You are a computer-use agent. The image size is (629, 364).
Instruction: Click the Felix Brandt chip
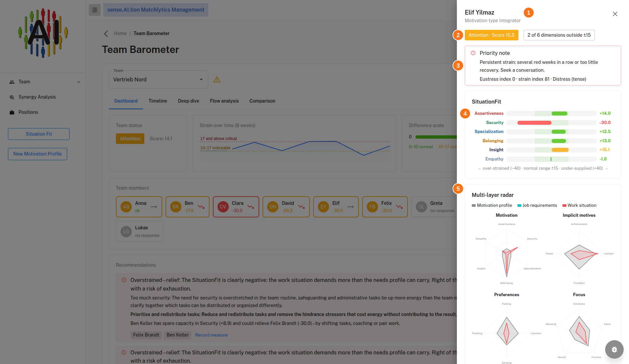click(x=146, y=335)
